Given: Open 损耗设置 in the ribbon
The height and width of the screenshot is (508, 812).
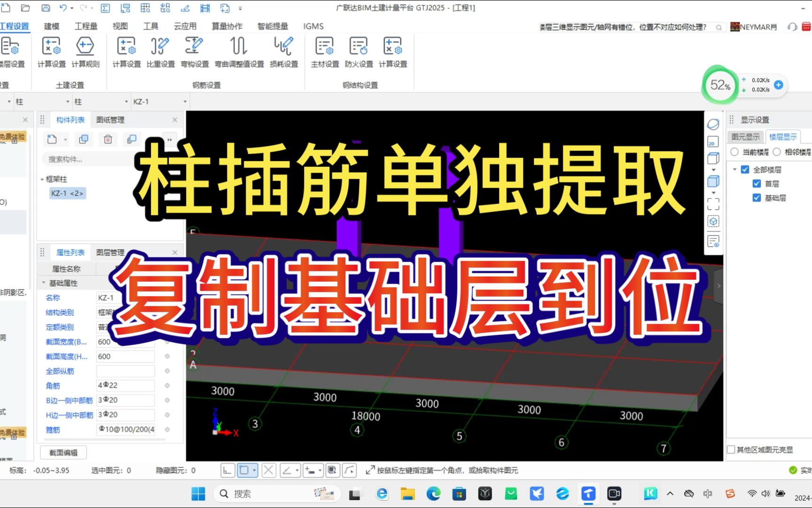Looking at the screenshot, I should point(283,52).
